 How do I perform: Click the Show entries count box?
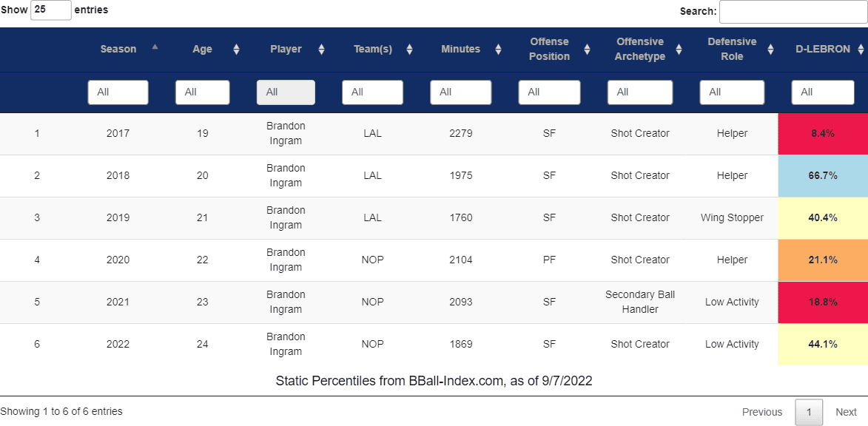click(51, 10)
